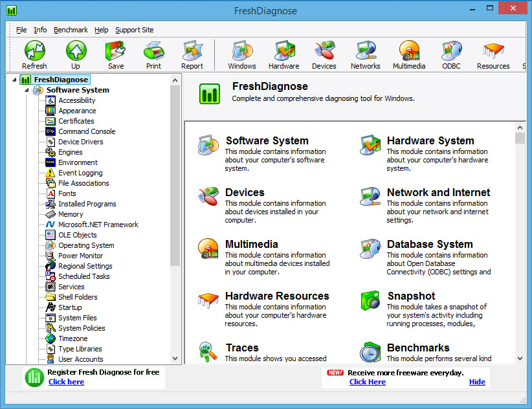Open the Support Site menu
Viewport: 532px width, 409px height.
(x=135, y=30)
